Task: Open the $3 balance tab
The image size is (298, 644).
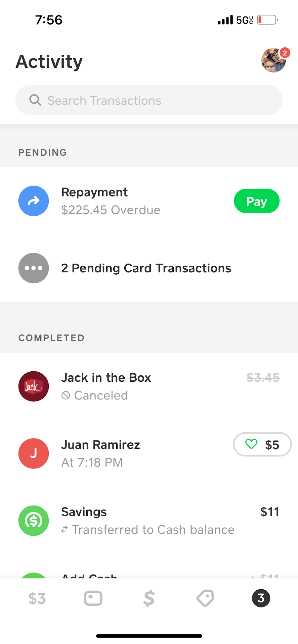Action: 37,598
